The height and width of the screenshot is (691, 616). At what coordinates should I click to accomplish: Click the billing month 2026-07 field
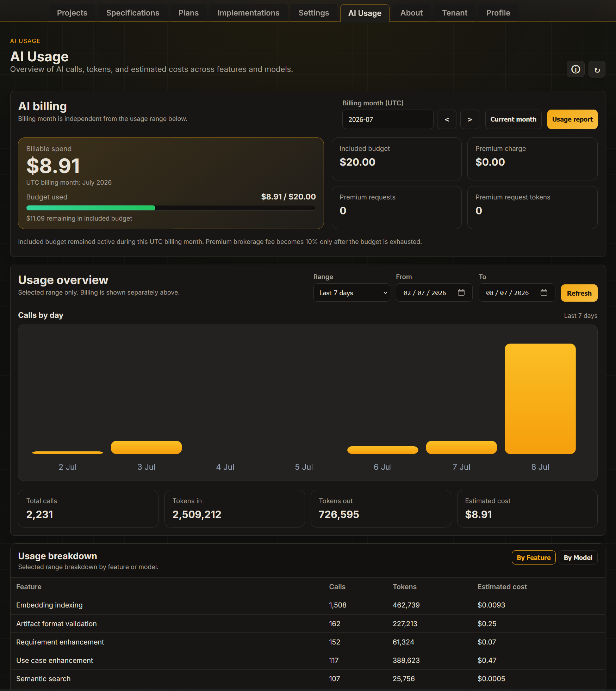point(388,119)
